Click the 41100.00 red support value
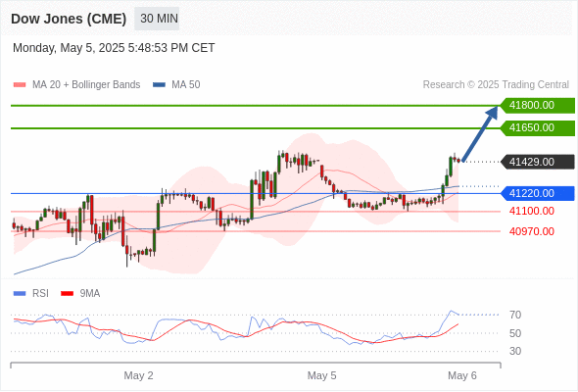 click(532, 212)
